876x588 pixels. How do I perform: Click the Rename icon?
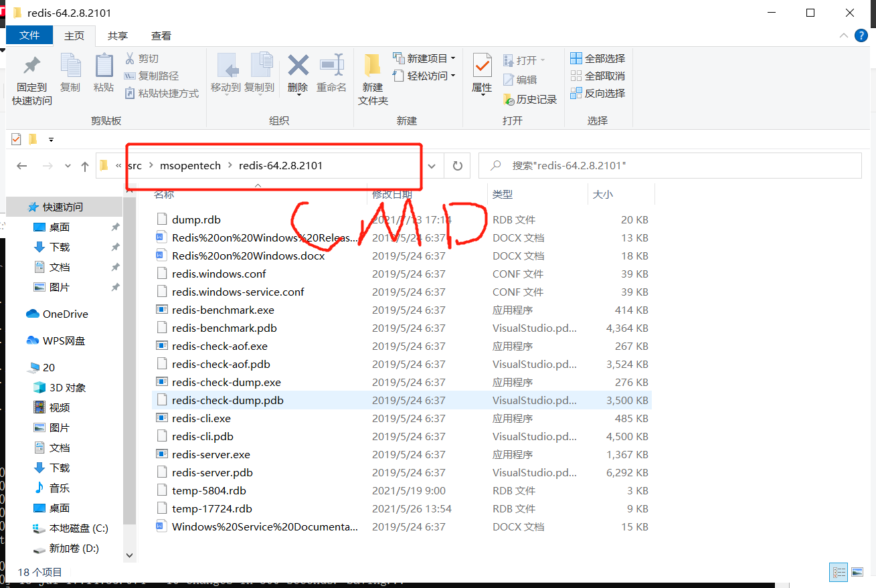[x=331, y=65]
